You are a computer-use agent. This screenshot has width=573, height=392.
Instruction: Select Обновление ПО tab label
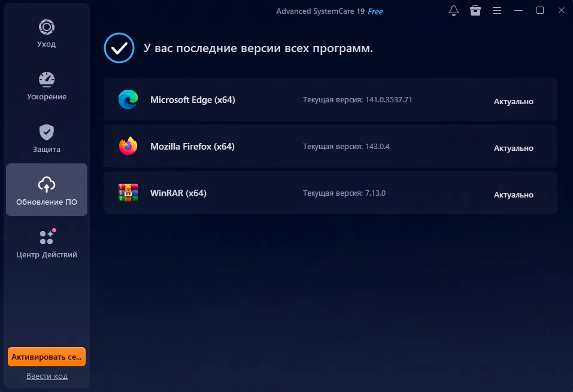pyautogui.click(x=47, y=202)
